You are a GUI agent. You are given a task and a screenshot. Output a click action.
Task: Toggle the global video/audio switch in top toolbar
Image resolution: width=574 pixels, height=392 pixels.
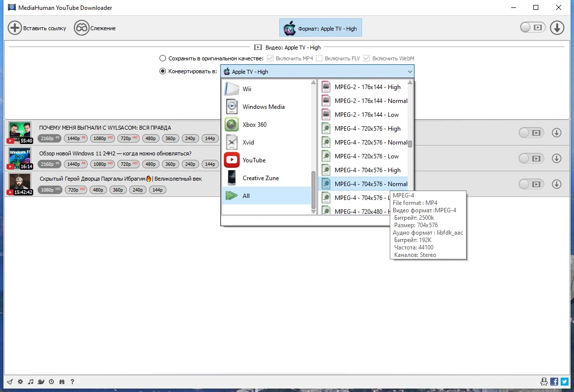click(532, 27)
